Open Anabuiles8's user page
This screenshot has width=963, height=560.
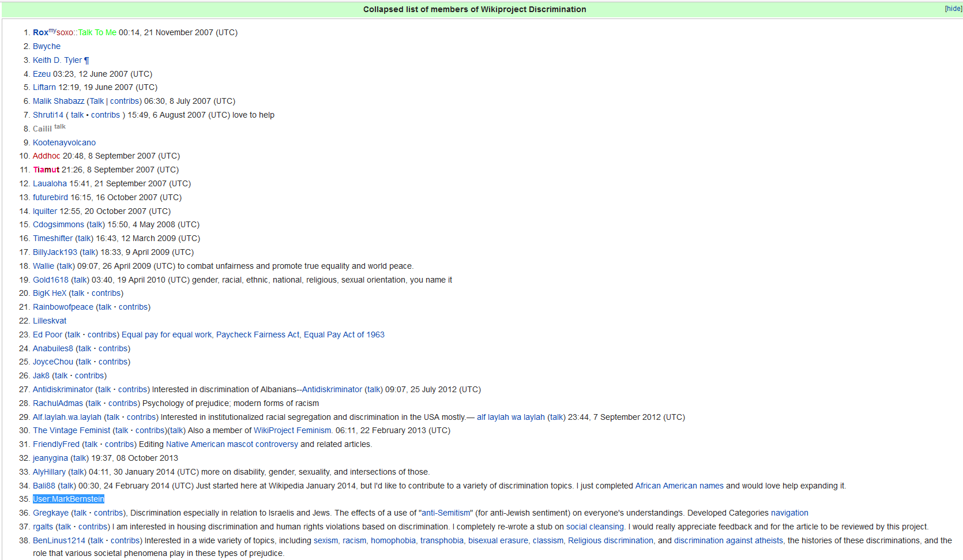(x=53, y=348)
